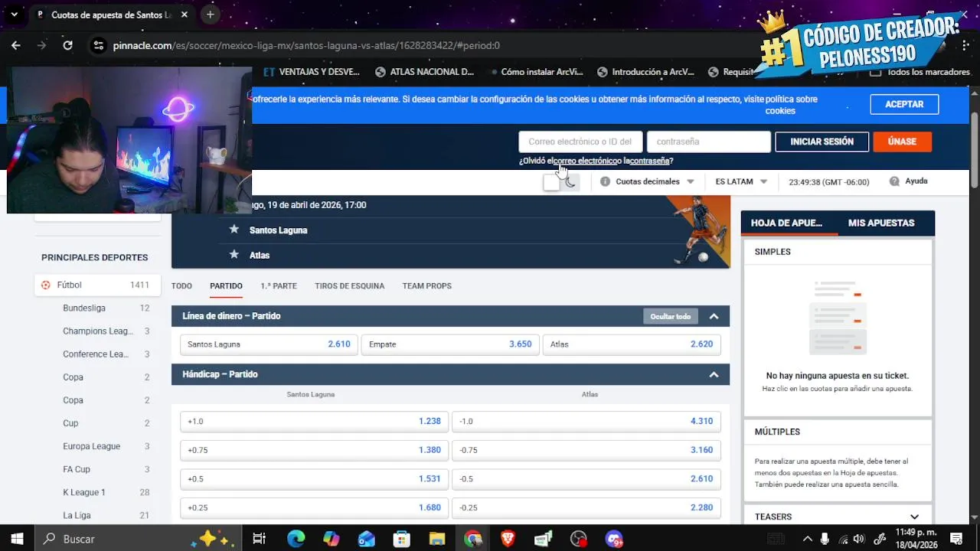Screen dimensions: 980x551
Task: Click the Fútbol soccer ball icon
Action: coord(46,285)
